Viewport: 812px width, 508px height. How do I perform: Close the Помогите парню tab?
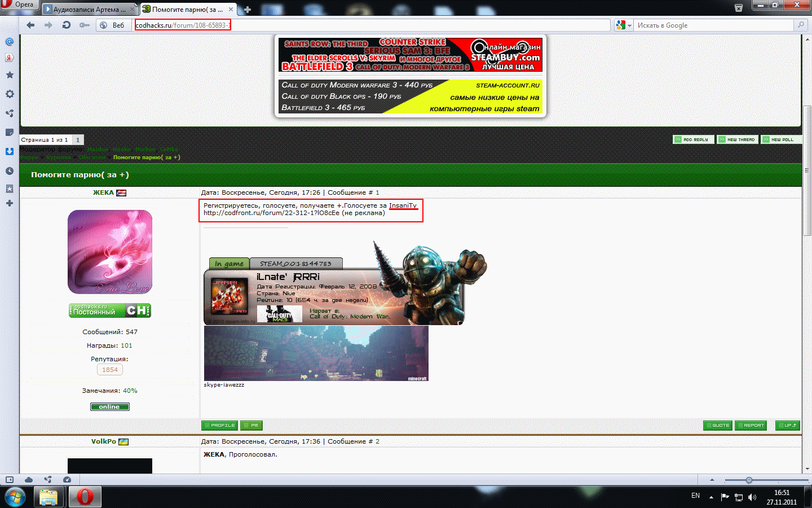231,10
